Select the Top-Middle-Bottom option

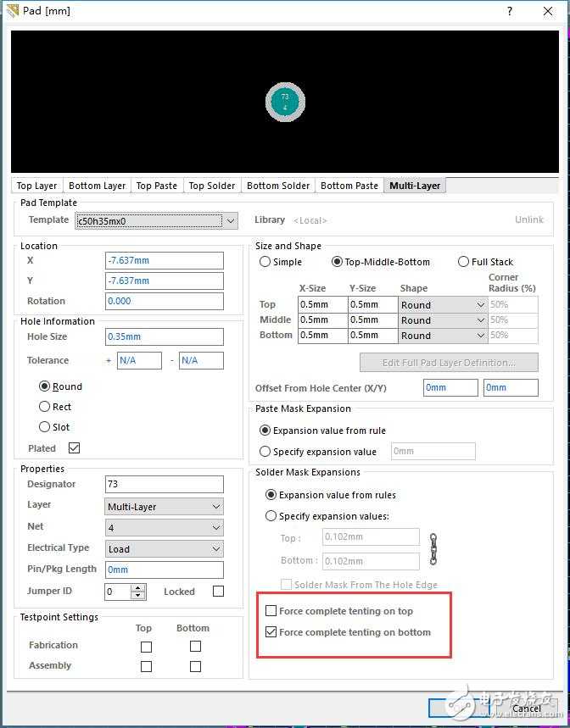tap(381, 262)
